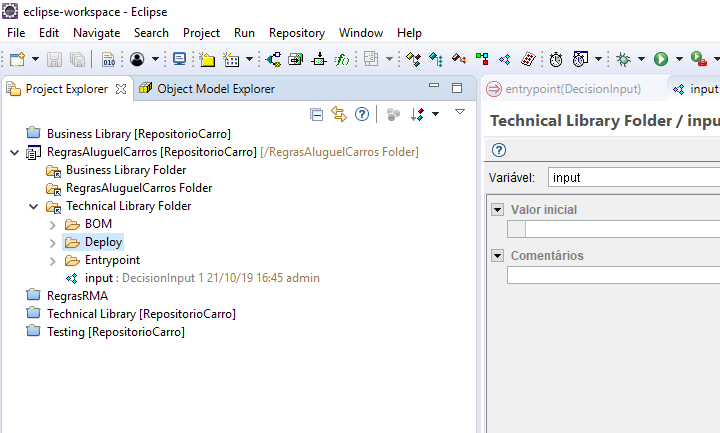Open the New wizard dropdown arrow
Screen dimensions: 720x433
tap(35, 59)
